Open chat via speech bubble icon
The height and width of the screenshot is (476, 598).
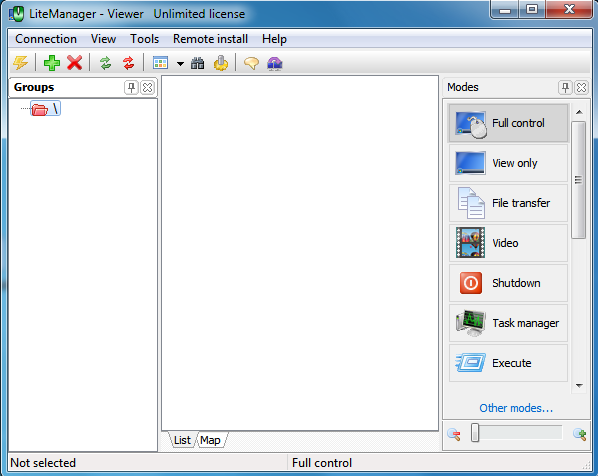tap(251, 63)
